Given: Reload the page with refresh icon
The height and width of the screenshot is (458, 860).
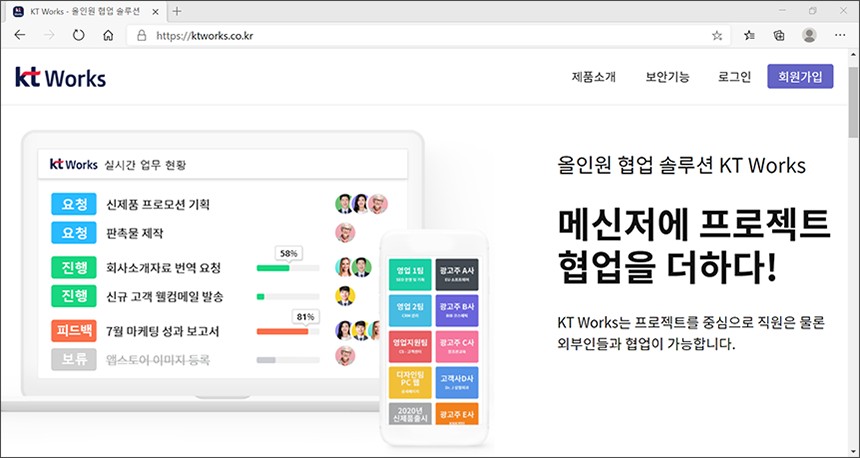Looking at the screenshot, I should pyautogui.click(x=78, y=35).
